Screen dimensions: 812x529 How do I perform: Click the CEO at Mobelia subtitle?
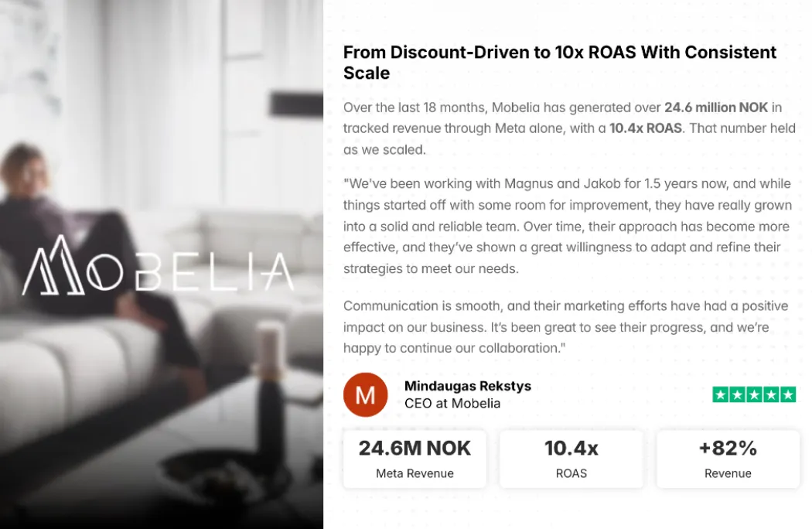pyautogui.click(x=452, y=404)
